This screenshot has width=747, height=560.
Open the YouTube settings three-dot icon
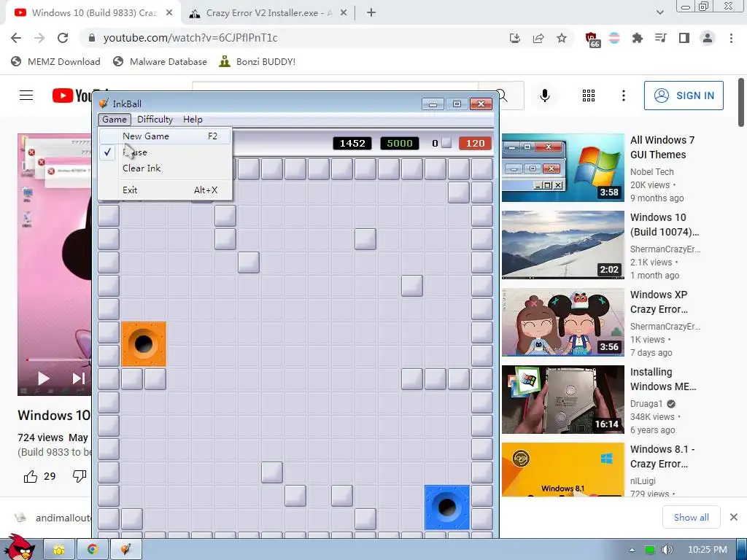[x=623, y=96]
